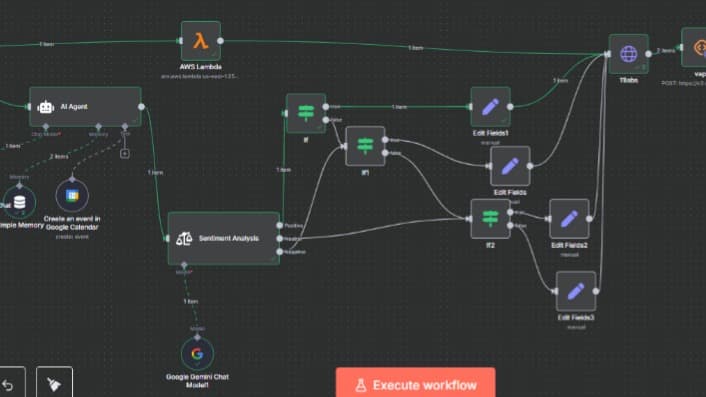Screen dimensions: 706x397
Task: Click the 'If2' label text
Action: coord(490,245)
